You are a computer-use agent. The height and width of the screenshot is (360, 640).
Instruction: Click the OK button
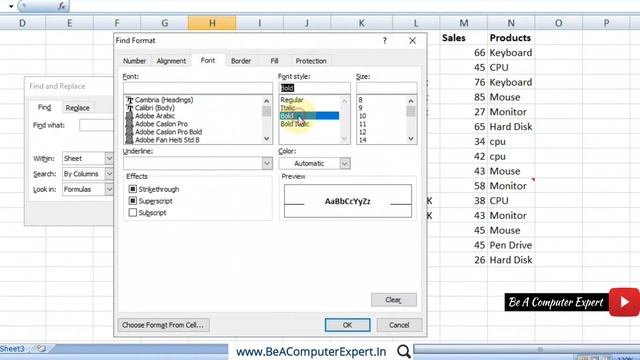point(347,325)
